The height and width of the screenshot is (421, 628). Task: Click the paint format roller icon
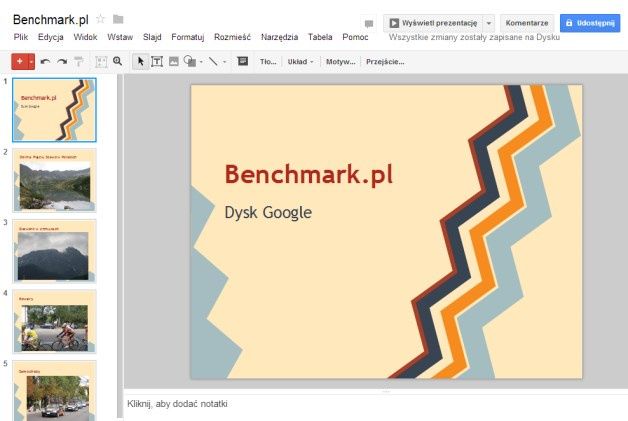[79, 61]
